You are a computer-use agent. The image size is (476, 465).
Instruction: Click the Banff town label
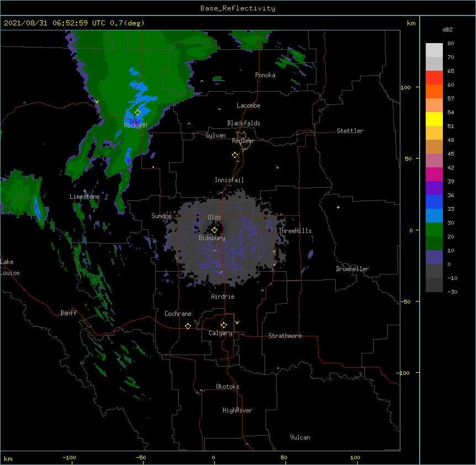68,313
